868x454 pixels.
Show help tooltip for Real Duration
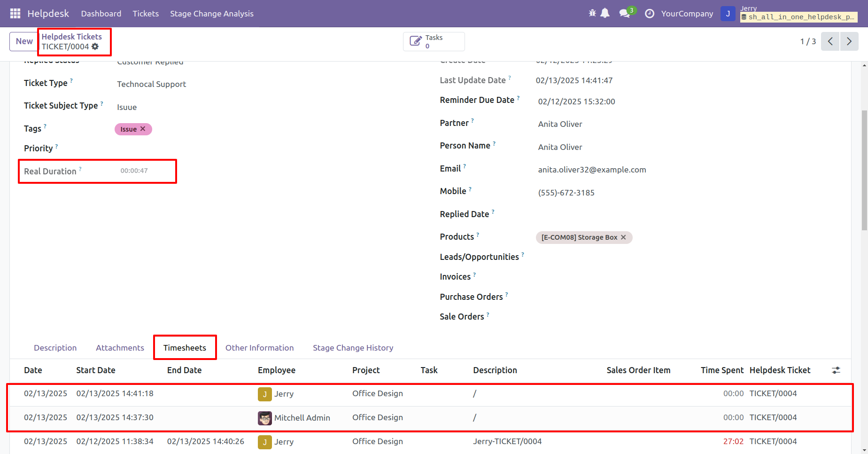click(80, 169)
